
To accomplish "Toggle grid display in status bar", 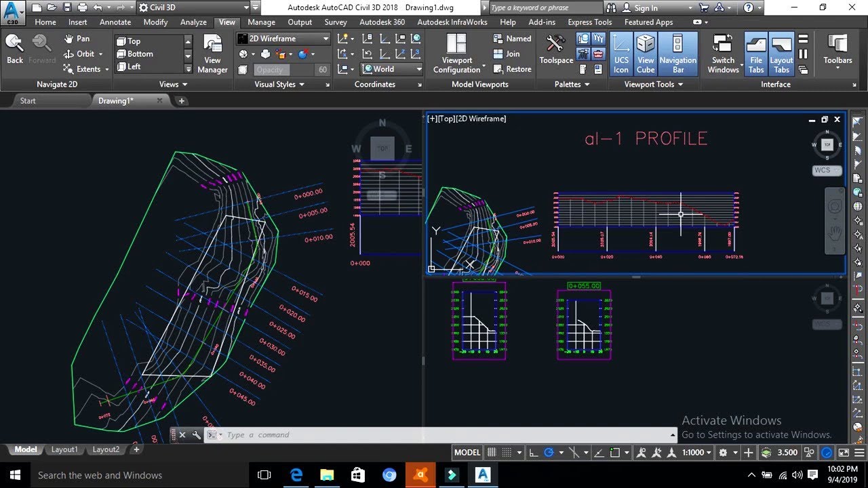I will (492, 452).
